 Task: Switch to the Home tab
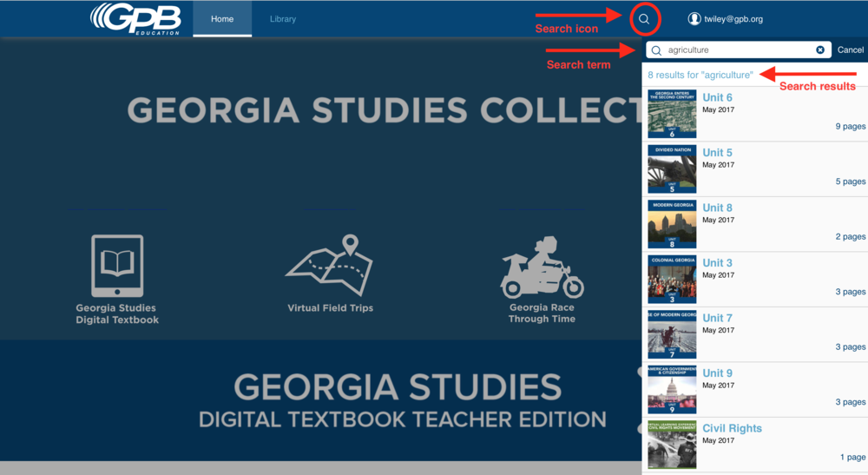222,19
